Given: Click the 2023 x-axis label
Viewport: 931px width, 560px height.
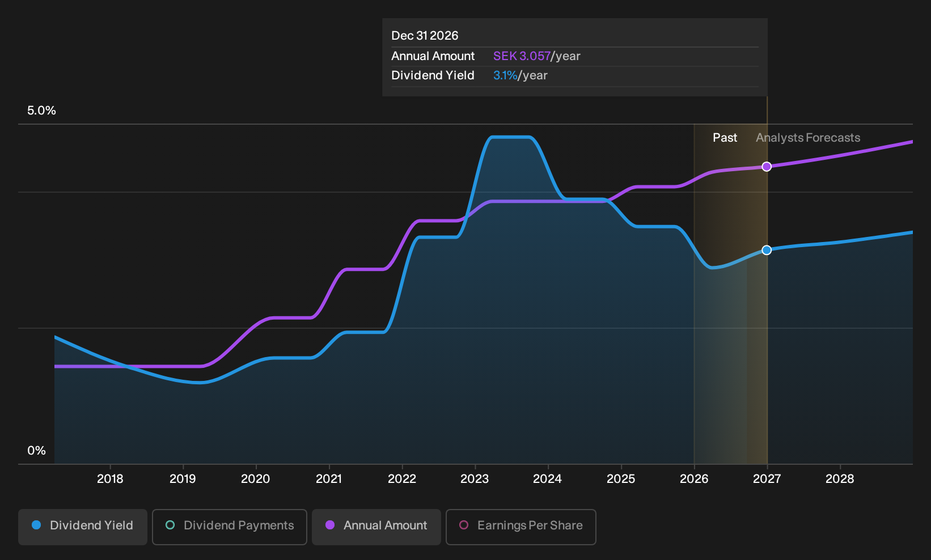Looking at the screenshot, I should [475, 479].
